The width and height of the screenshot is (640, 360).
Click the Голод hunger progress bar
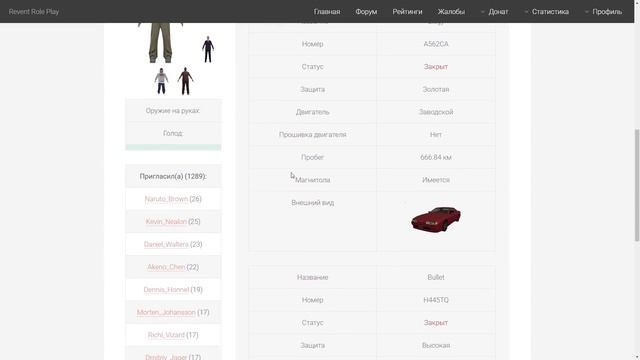coord(173,147)
